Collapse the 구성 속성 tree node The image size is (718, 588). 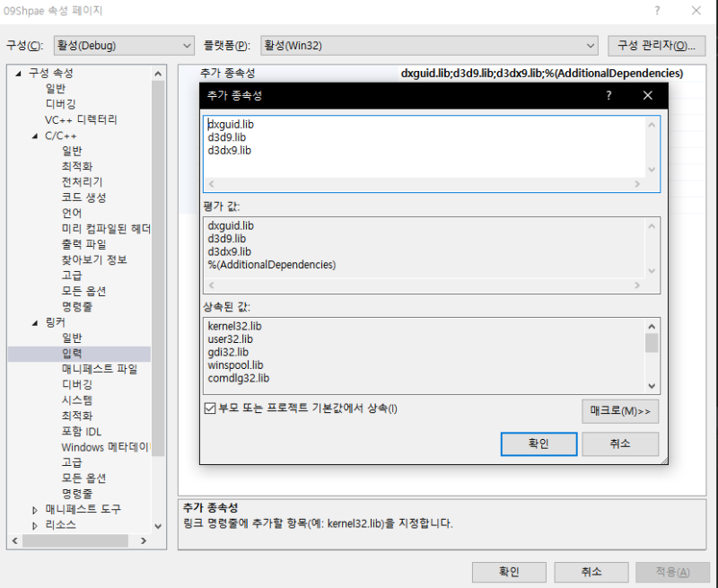[x=18, y=74]
